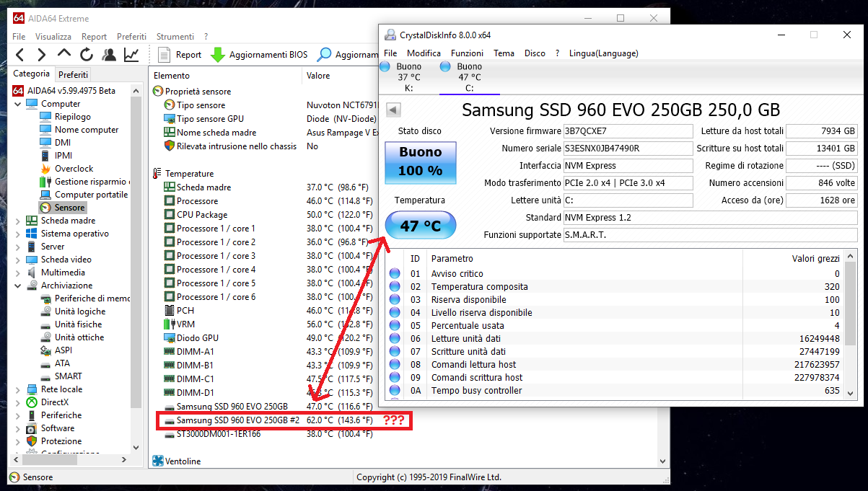This screenshot has width=868, height=491.
Task: Click SMART list vertical scrollbar in CrystalDiskInfo
Action: pos(850,324)
